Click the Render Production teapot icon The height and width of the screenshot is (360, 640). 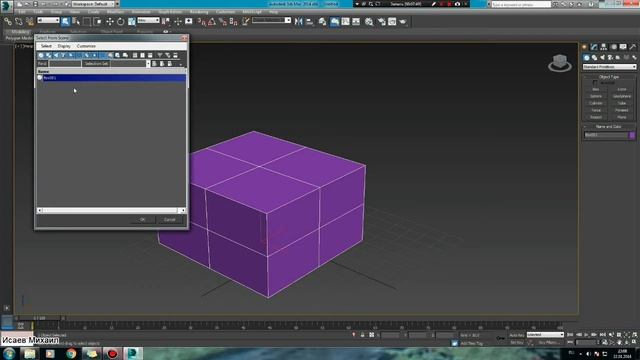tap(403, 21)
